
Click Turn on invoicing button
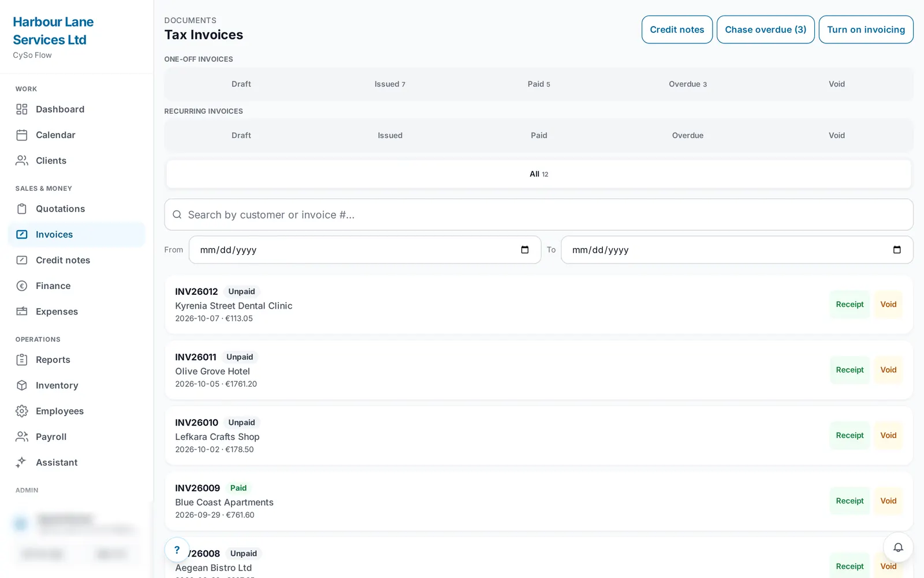(866, 29)
